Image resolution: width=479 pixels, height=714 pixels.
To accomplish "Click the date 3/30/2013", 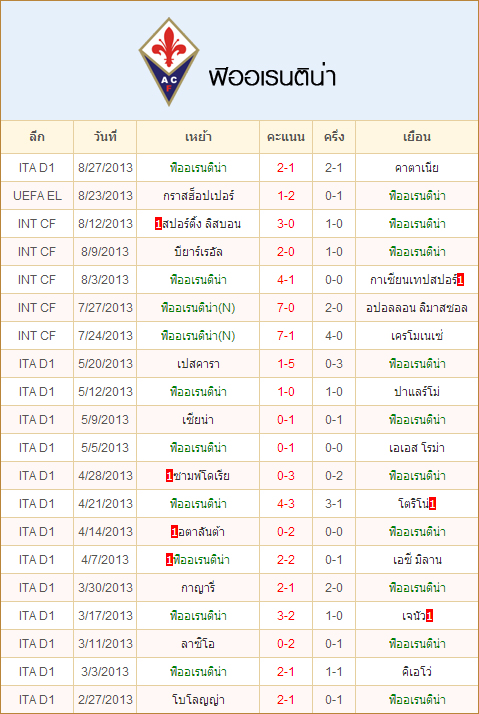I will (105, 588).
